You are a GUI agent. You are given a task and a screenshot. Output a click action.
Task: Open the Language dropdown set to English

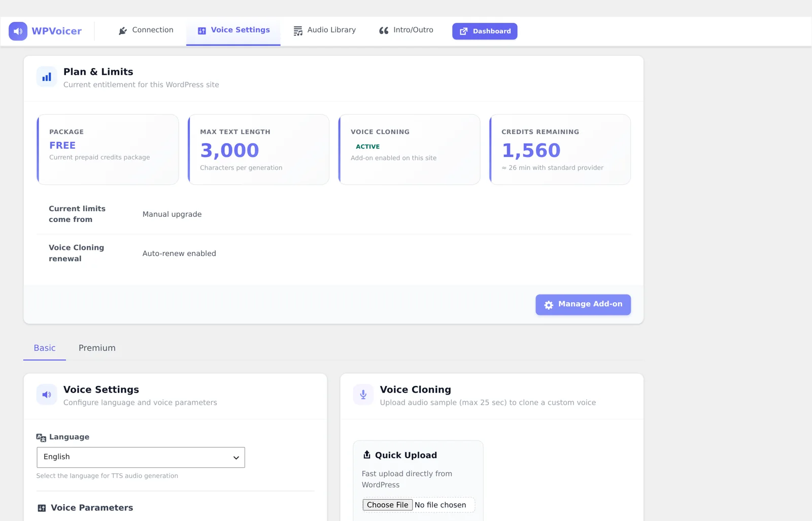point(141,458)
